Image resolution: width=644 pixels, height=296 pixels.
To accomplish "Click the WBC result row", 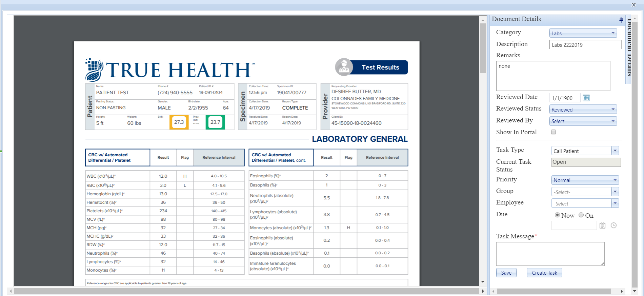I will coord(165,176).
